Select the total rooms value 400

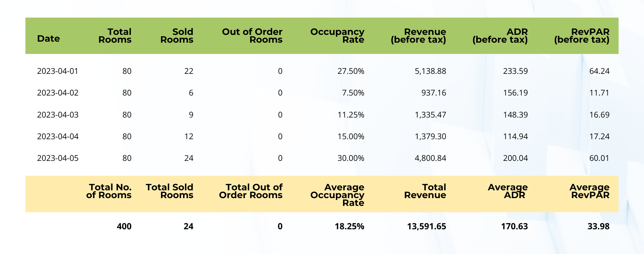(x=124, y=226)
